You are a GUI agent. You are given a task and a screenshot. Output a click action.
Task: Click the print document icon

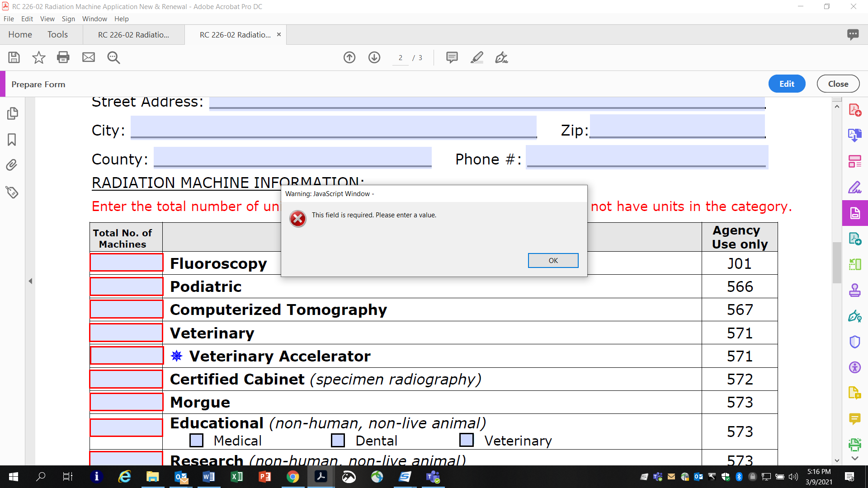coord(62,58)
